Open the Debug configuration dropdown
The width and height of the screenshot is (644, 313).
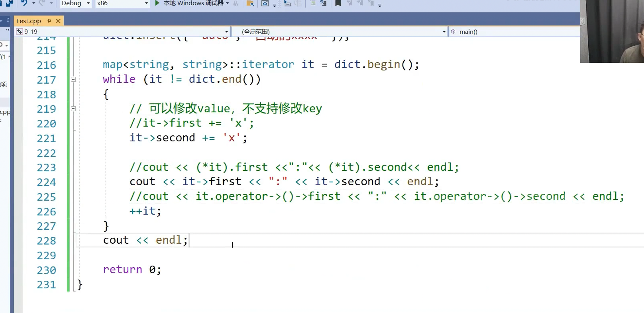click(x=76, y=3)
